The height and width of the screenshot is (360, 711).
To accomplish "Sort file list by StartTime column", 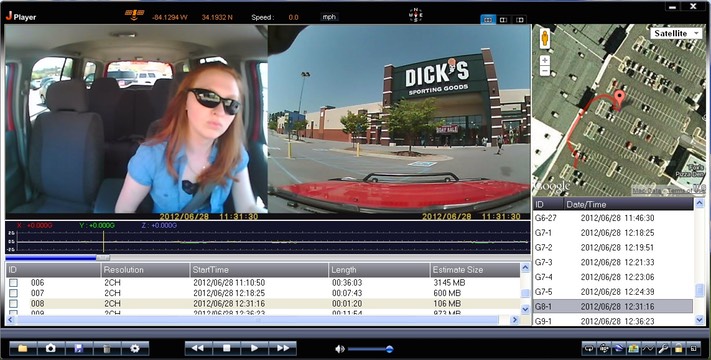I will pos(259,270).
